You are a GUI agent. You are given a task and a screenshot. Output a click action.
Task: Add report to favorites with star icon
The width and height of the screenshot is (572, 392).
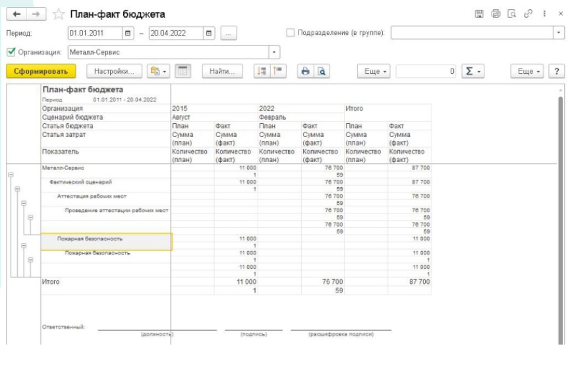point(59,14)
